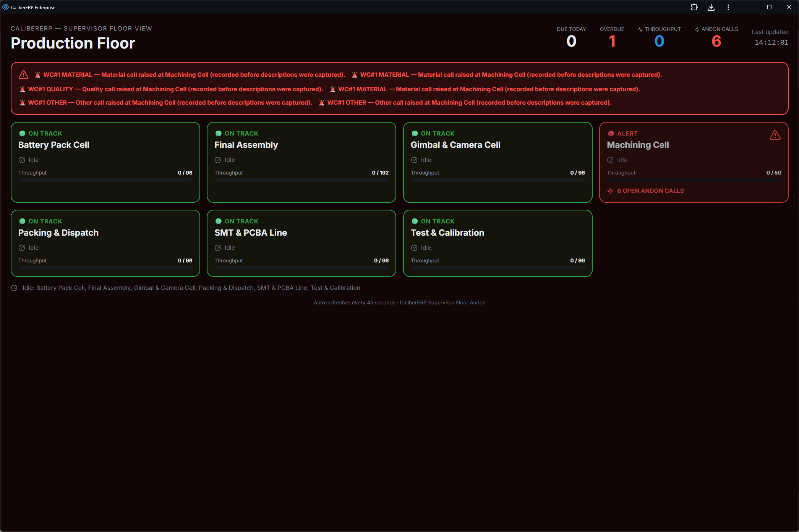Click the idle check icon on Final Assembly
The image size is (799, 532).
(x=218, y=160)
